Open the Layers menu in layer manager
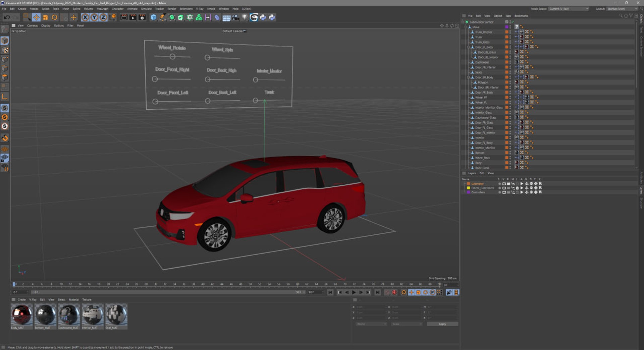 [x=472, y=173]
